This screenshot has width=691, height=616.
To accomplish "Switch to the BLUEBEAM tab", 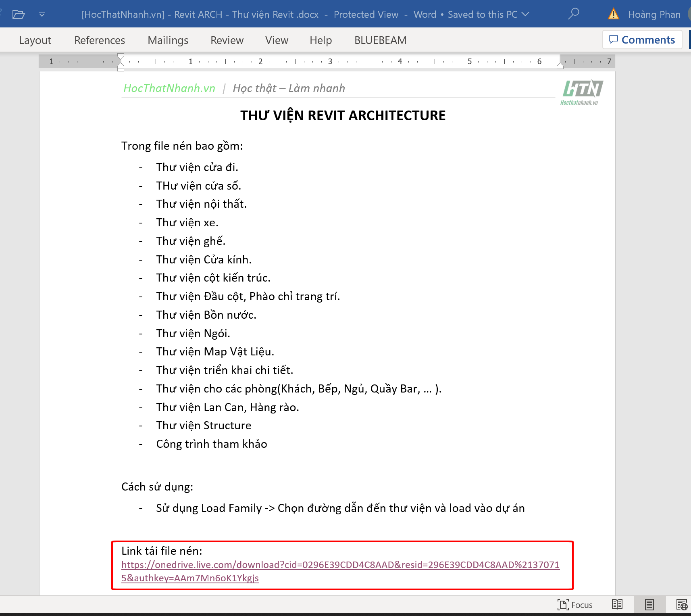I will click(380, 40).
